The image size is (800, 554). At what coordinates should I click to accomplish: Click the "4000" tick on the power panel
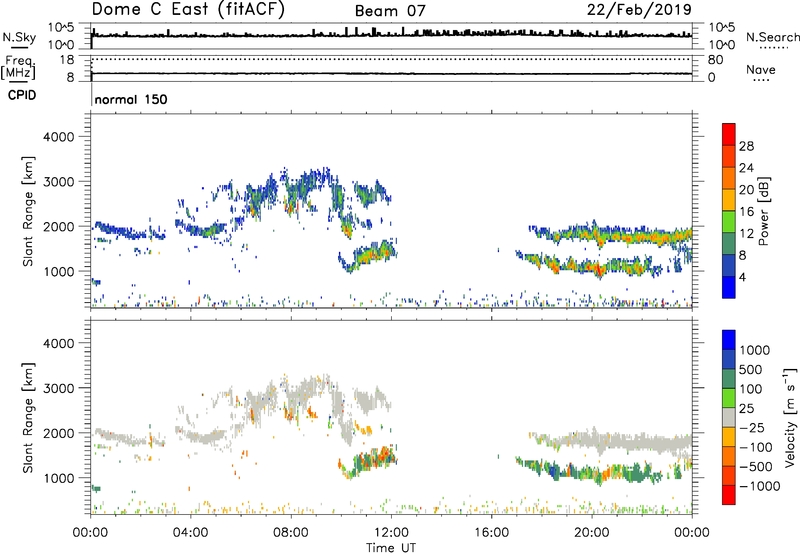59,137
